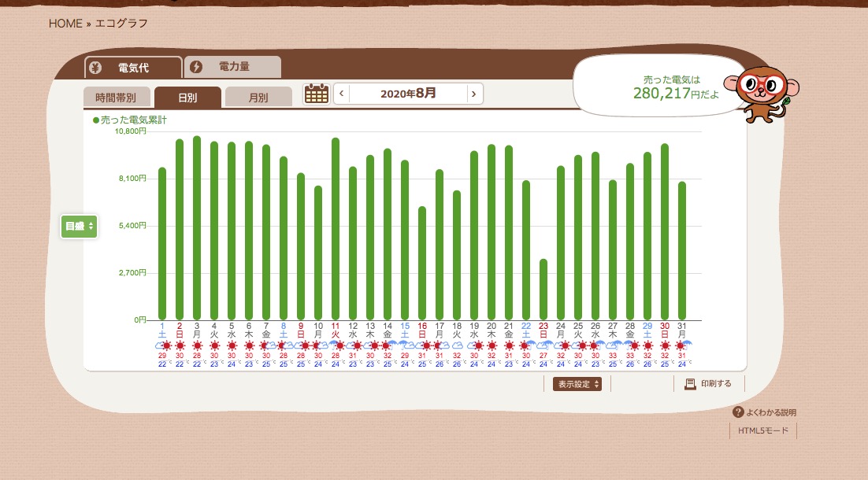
Task: Click the 売った電気累計 green legend marker
Action: 96,120
